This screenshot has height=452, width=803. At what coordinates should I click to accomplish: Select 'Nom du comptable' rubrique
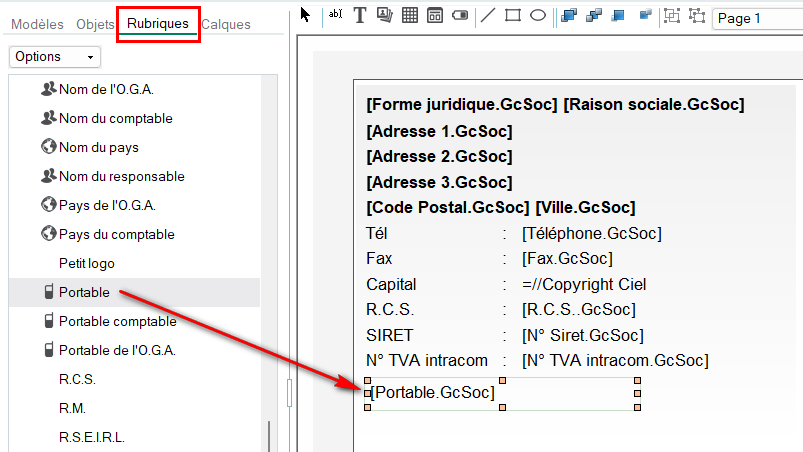pyautogui.click(x=116, y=118)
